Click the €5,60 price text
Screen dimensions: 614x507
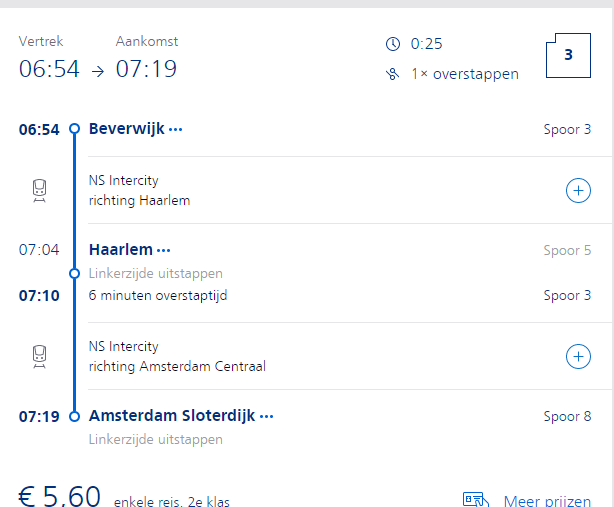[60, 496]
